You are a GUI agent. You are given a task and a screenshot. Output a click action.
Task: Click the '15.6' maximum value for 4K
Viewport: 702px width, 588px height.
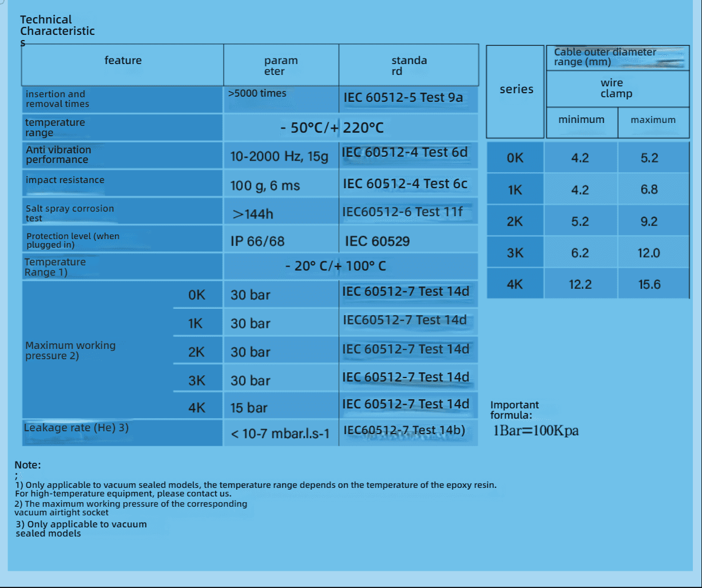coord(649,285)
